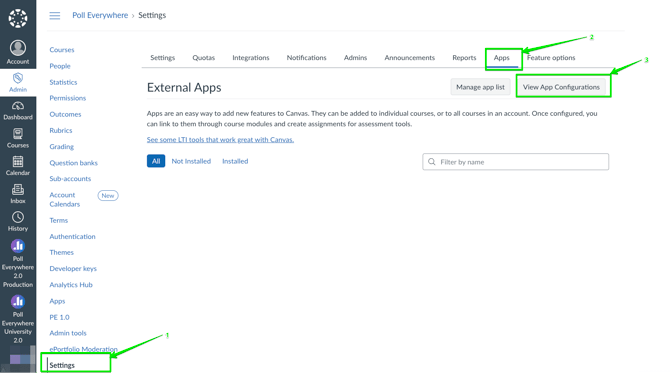Viewport: 670px width, 374px height.
Task: Select the Not Installed filter
Action: point(191,161)
